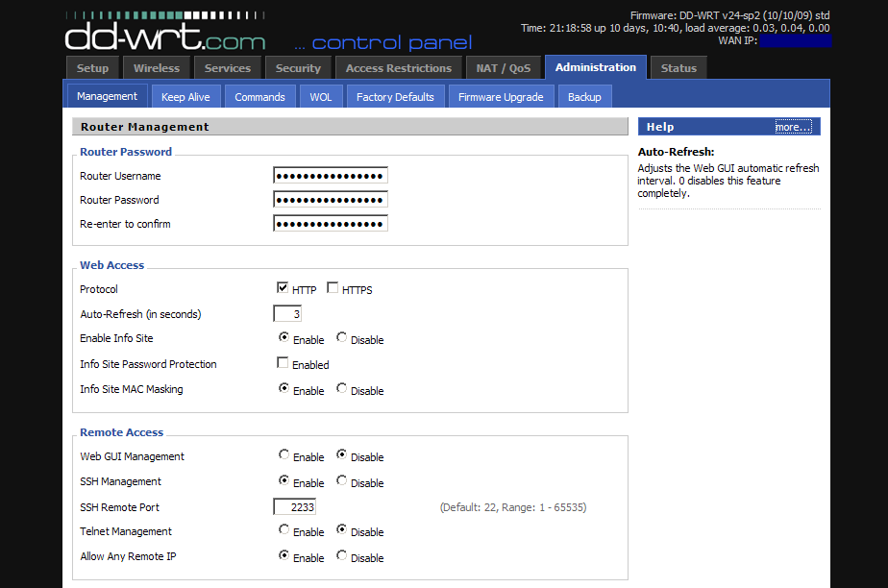Select Disable for Web GUI Management
The width and height of the screenshot is (888, 588).
tap(341, 454)
